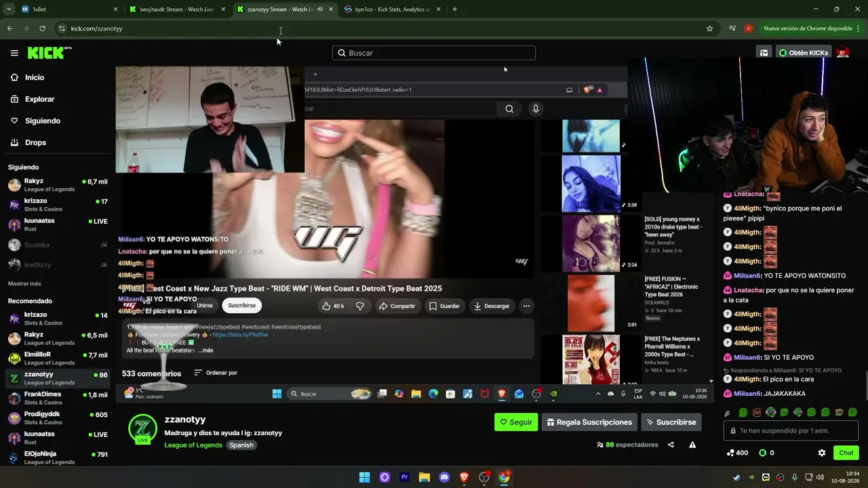Open Rakyz channel under Siguiendo

58,185
